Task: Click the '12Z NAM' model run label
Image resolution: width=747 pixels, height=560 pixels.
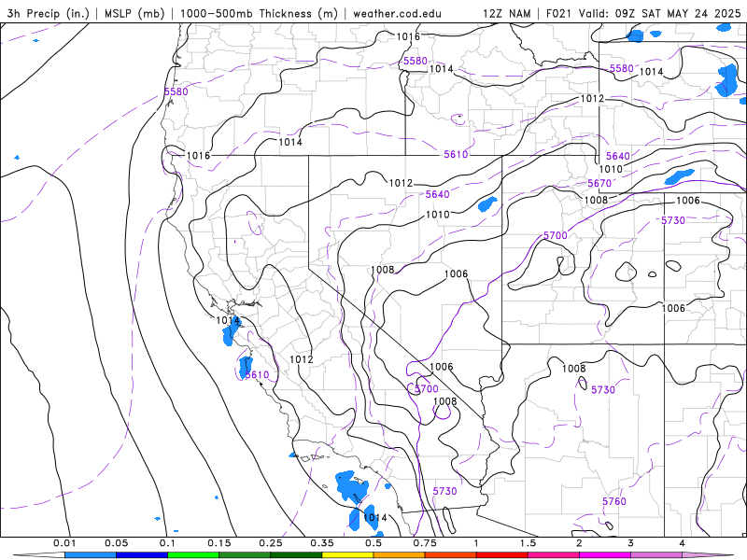Action: point(506,13)
